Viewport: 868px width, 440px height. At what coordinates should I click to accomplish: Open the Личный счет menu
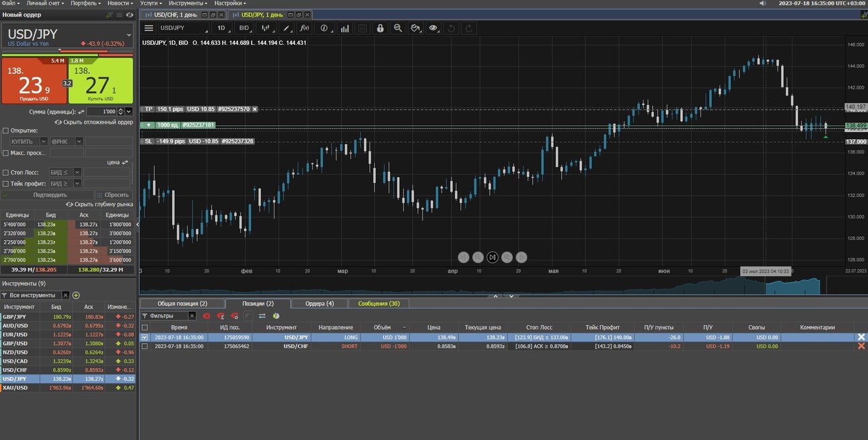point(46,3)
